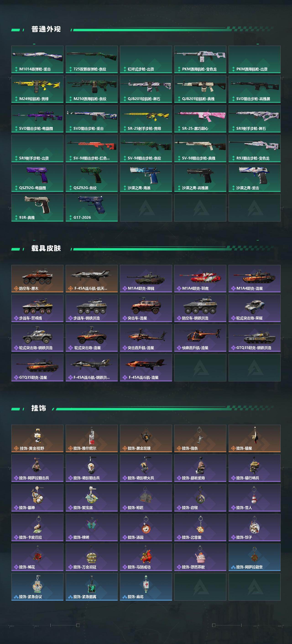
Task: Click the 挂饰-紧急撤离 green charm
Action: click(x=91, y=587)
